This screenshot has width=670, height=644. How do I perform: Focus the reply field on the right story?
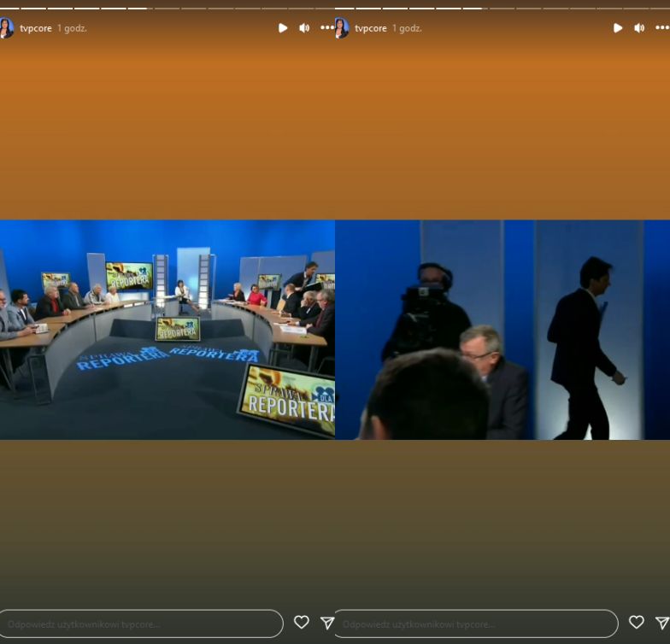(476, 624)
